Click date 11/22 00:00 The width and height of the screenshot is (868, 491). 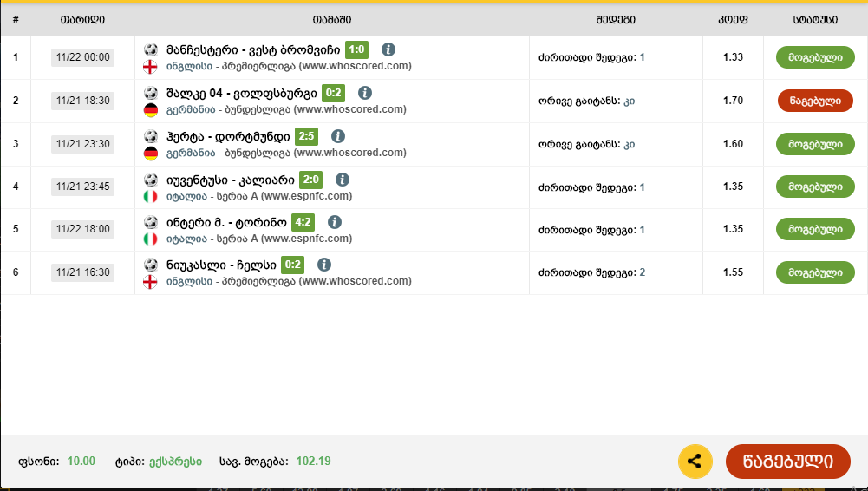82,57
